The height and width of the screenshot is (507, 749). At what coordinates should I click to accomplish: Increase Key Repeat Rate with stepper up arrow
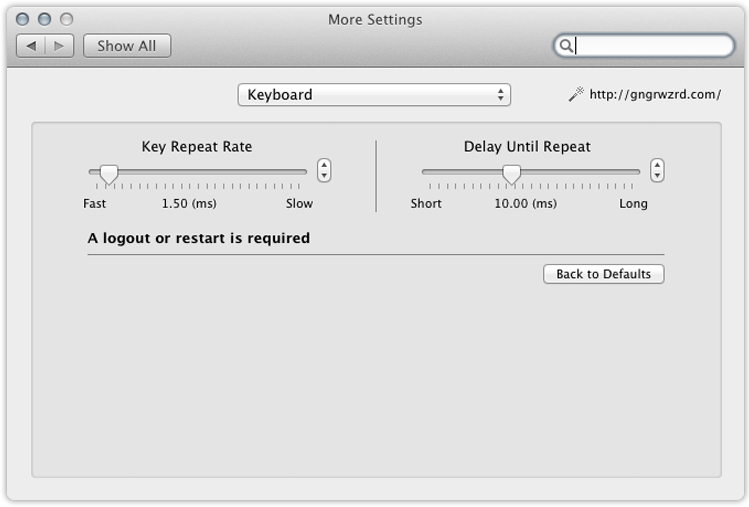click(324, 165)
